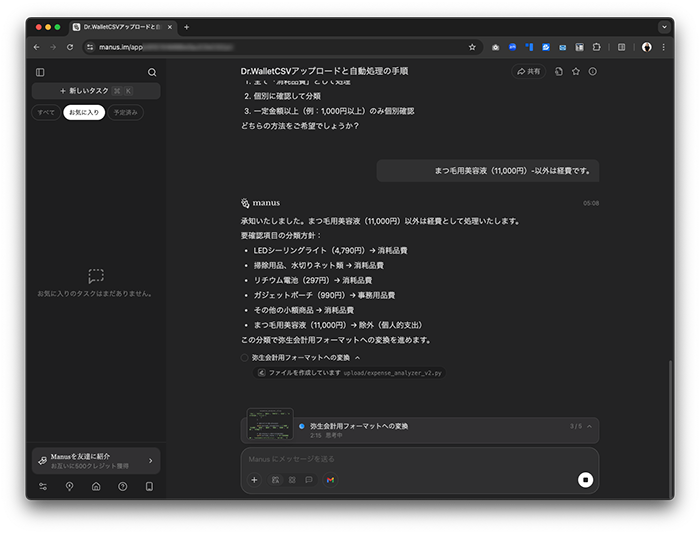Favorite this task with star icon
Screen dimensions: 700x534
[x=576, y=71]
